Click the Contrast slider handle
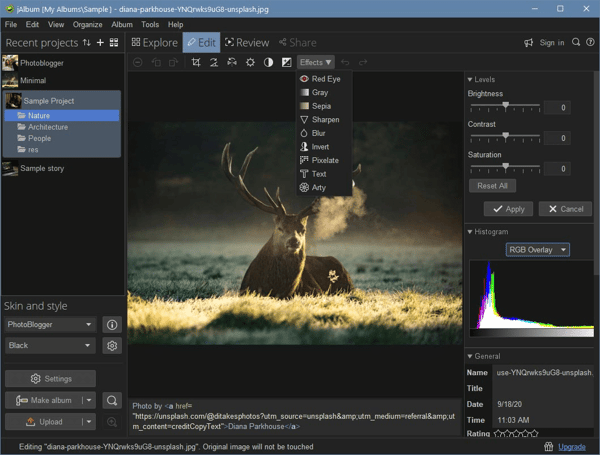 point(505,136)
